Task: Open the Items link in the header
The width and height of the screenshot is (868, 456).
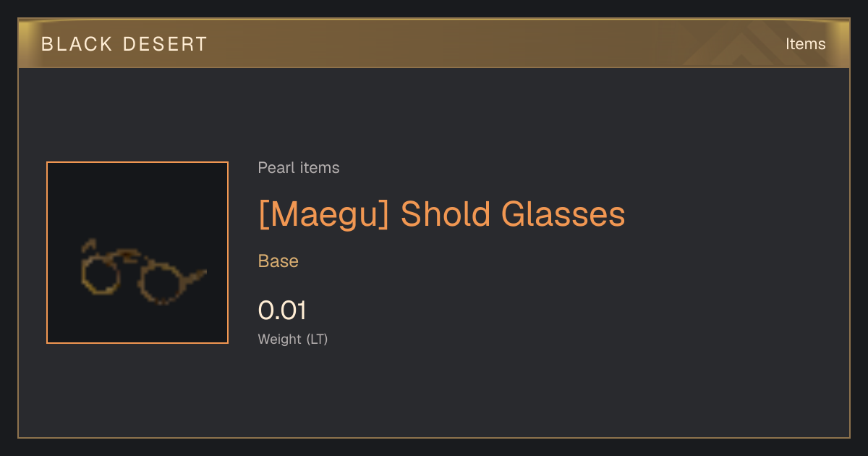Action: [805, 43]
